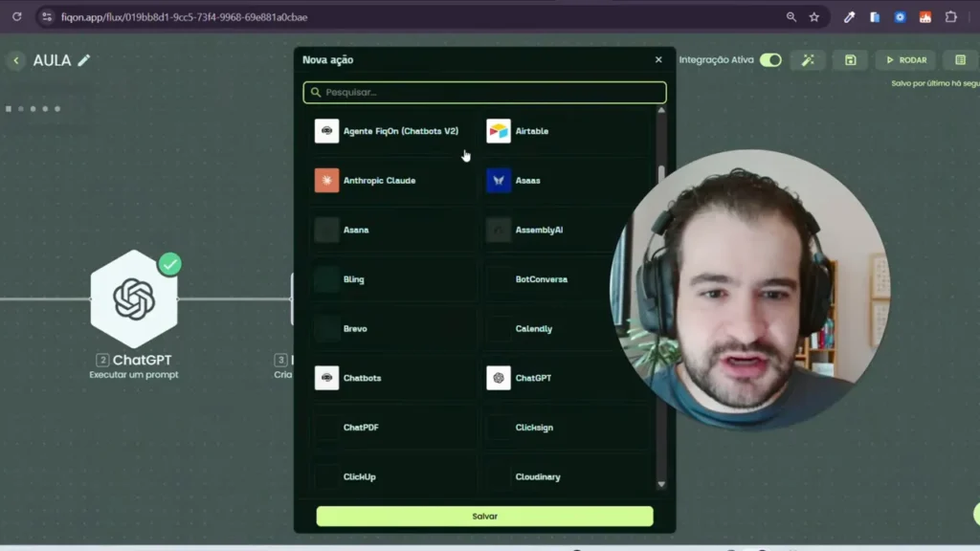This screenshot has width=980, height=551.
Task: Choose the Airtable app icon
Action: point(499,131)
